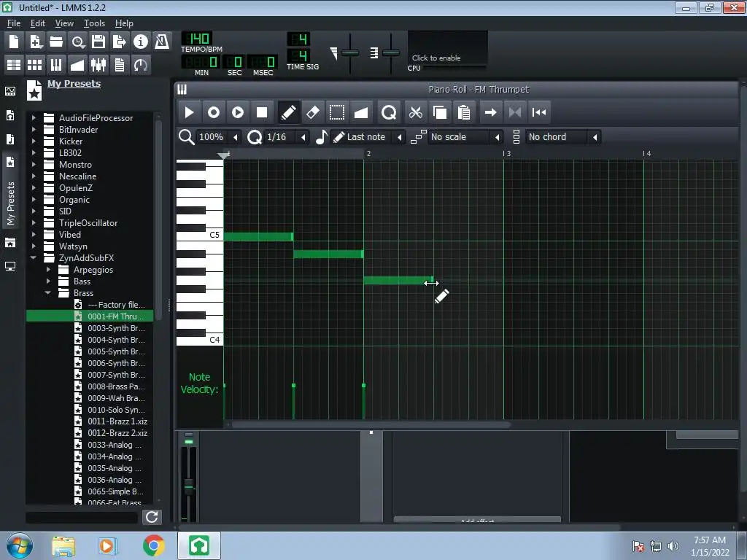Expand the Arpeggios subfolder
This screenshot has height=560, width=747.
(x=48, y=270)
